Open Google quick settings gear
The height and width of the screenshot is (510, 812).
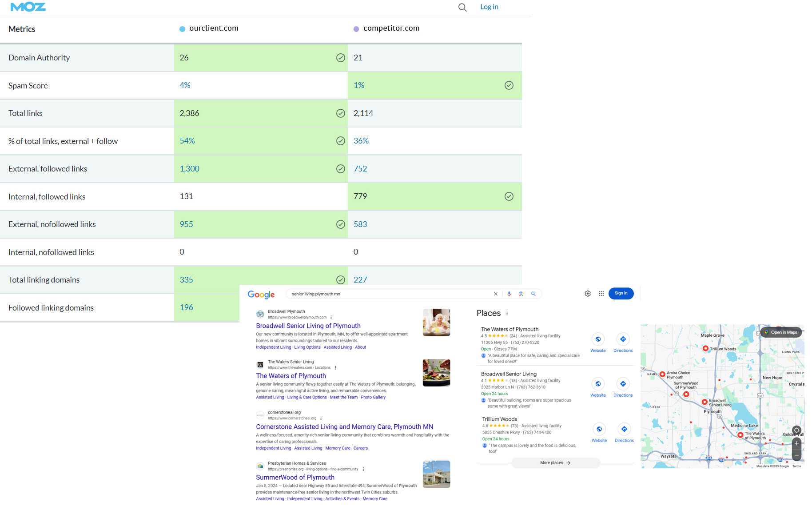588,294
